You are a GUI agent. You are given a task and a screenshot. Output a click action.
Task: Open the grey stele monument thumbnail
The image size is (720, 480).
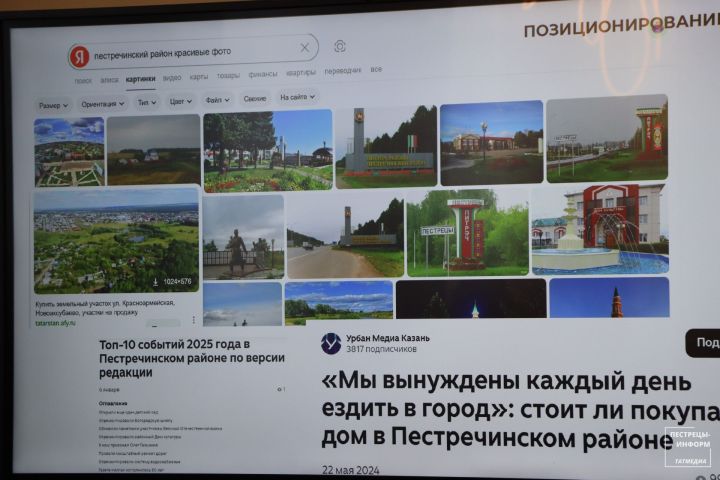tap(386, 147)
